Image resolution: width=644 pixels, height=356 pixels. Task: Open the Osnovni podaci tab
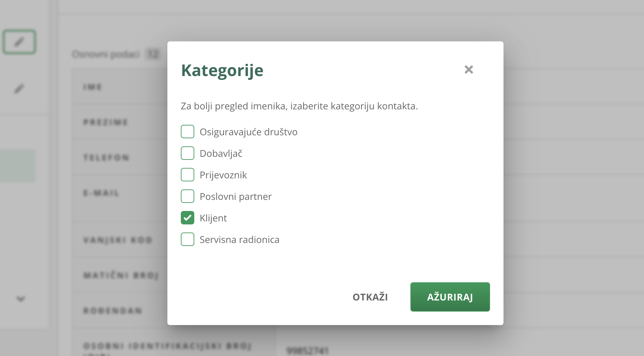tap(106, 54)
